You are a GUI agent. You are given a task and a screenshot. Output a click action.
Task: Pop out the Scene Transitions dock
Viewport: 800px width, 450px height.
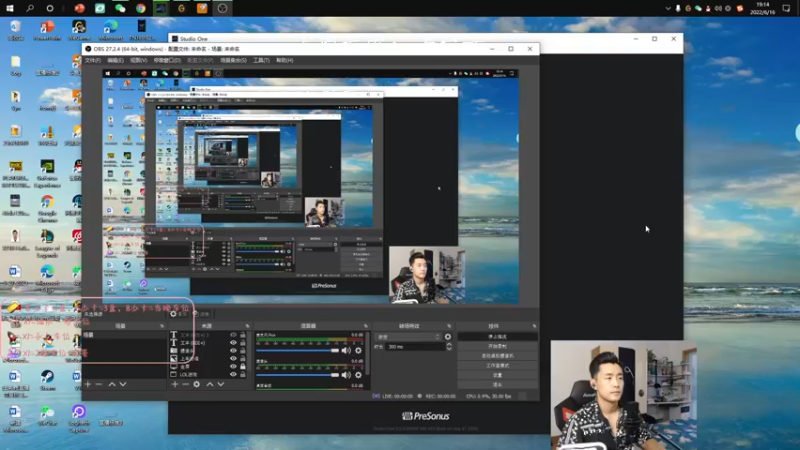point(449,326)
